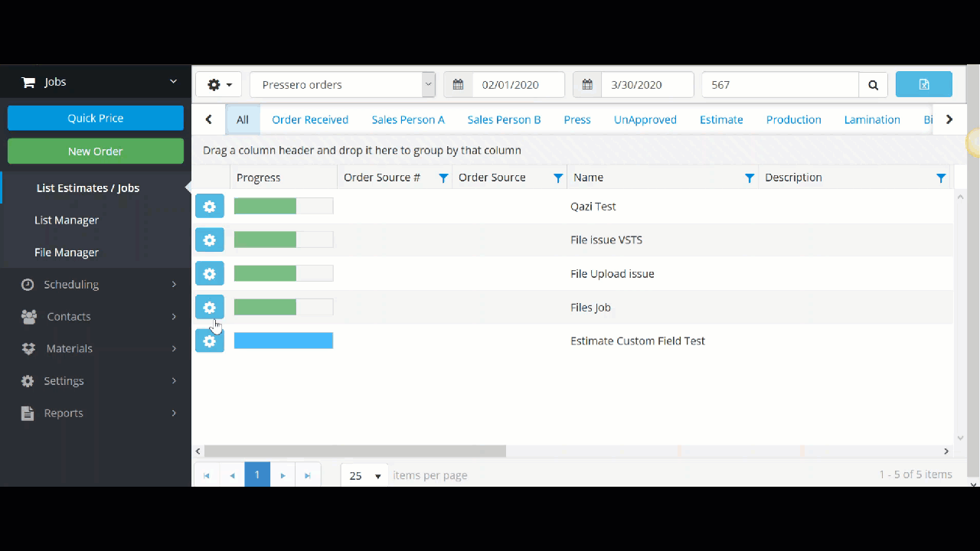The width and height of the screenshot is (980, 551).
Task: Filter the Order Source column
Action: [558, 178]
